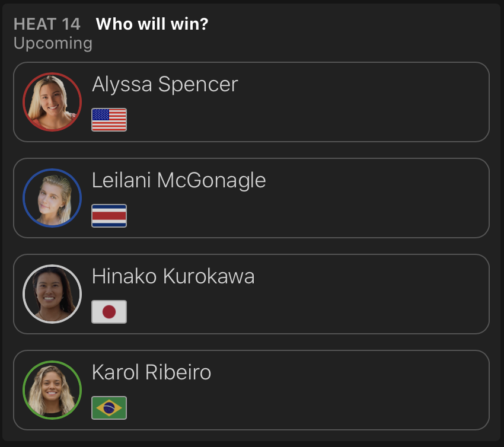Tap the white-ringed avatar by Hinako Kurokawa

point(52,294)
